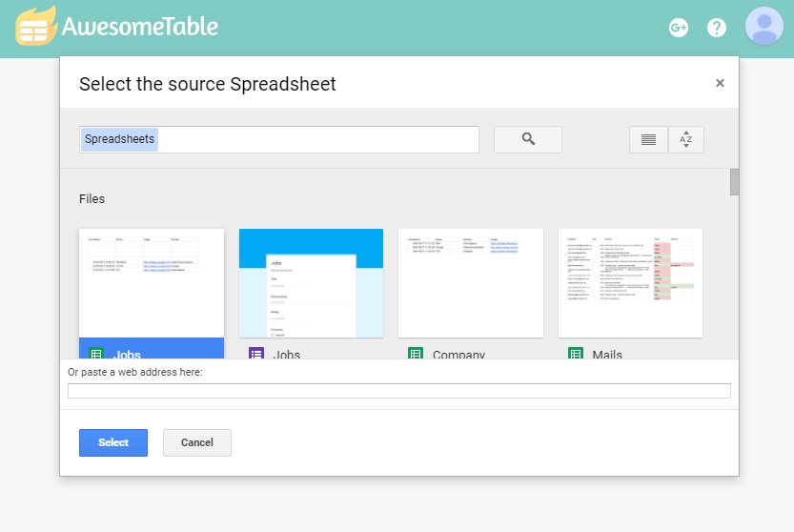The width and height of the screenshot is (794, 532).
Task: Select the Mails spreadsheet thumbnail
Action: tap(630, 283)
